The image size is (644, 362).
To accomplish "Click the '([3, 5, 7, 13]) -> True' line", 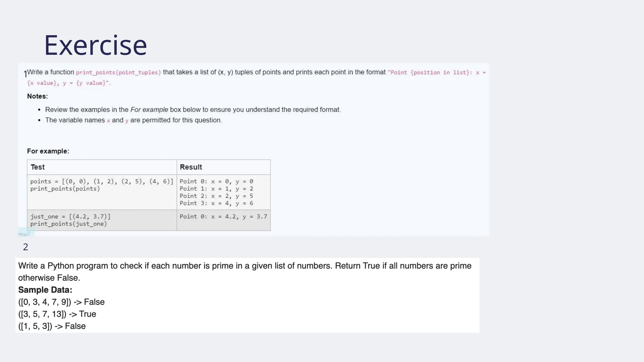I will click(57, 314).
